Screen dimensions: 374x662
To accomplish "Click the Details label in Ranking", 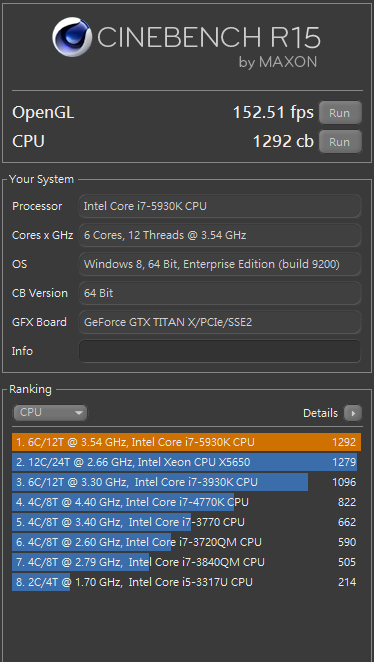I will pos(320,413).
